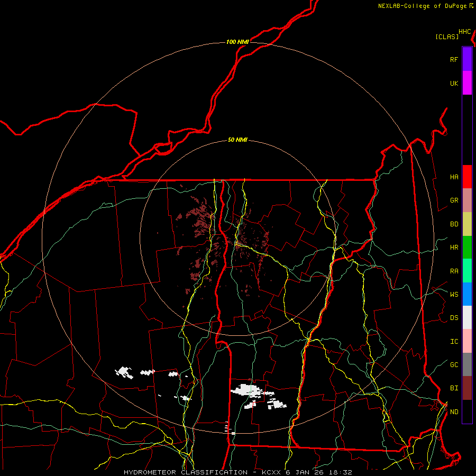The height and width of the screenshot is (476, 476).
Task: Click the DS legend label
Action: point(454,318)
